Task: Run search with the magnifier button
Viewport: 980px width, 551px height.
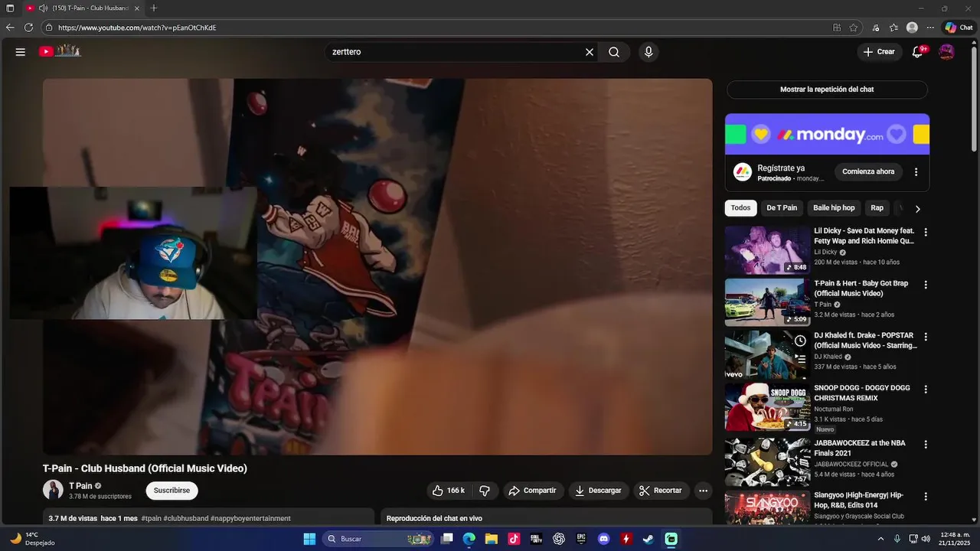Action: click(614, 52)
